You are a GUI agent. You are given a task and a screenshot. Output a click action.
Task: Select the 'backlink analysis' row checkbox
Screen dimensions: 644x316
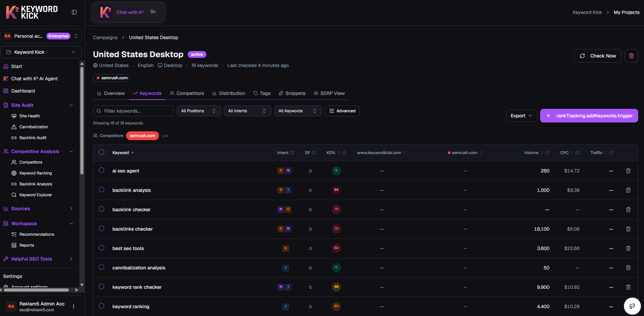101,190
